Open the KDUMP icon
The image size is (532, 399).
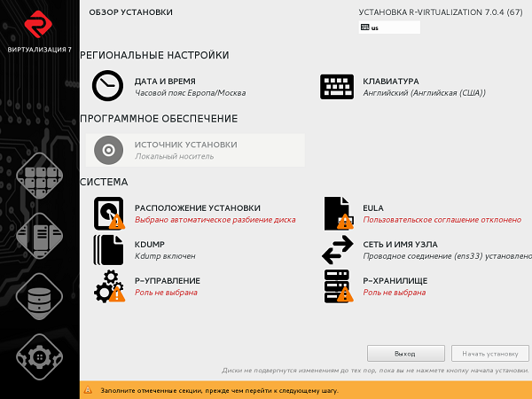point(108,249)
